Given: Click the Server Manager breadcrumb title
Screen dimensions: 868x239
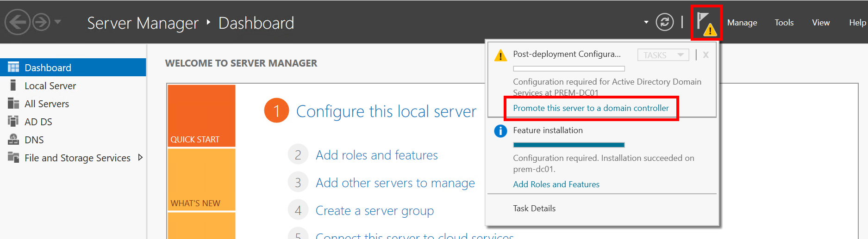Looking at the screenshot, I should (143, 23).
